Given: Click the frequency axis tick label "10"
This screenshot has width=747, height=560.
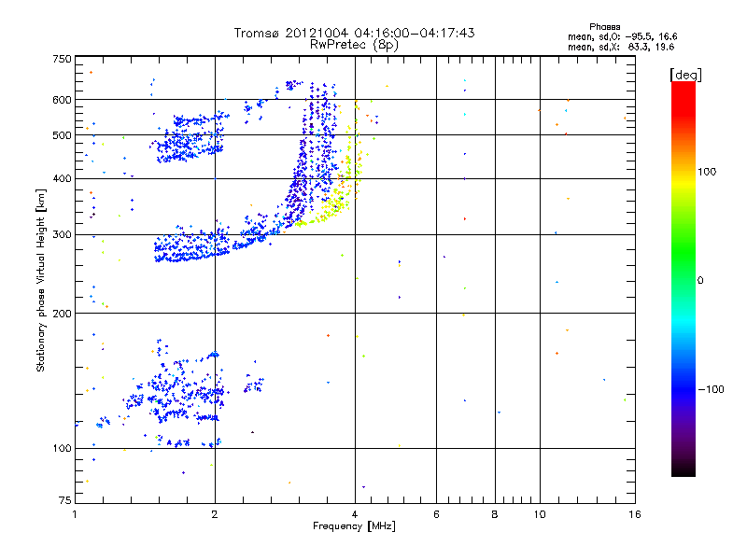Looking at the screenshot, I should click(540, 514).
